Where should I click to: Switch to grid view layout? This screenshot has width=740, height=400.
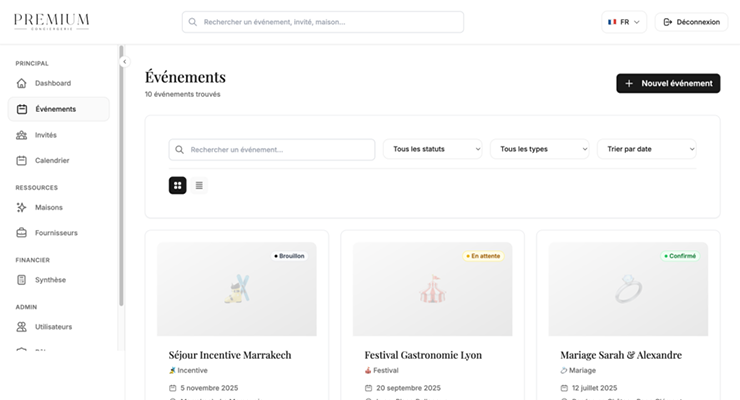(x=177, y=185)
